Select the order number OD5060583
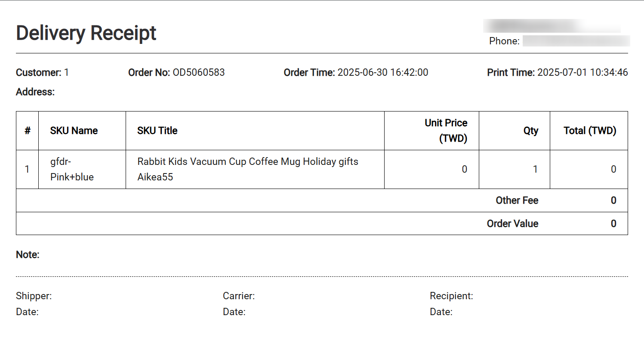 199,72
